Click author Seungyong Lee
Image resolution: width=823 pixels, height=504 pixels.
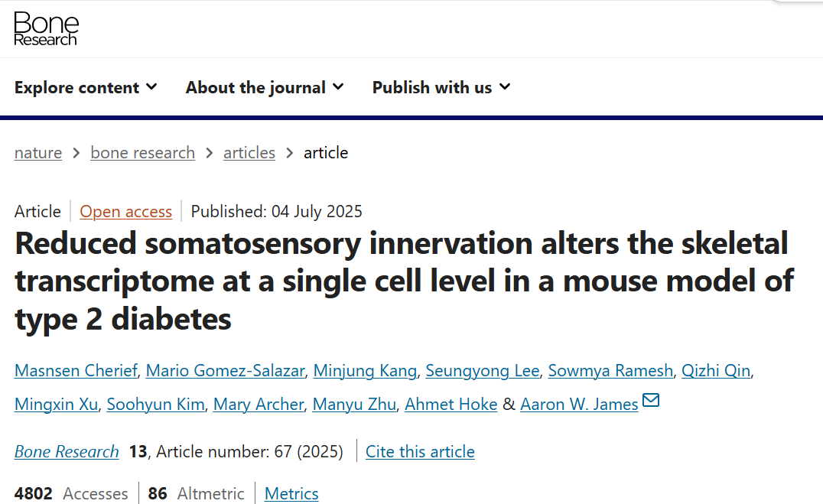pos(483,371)
